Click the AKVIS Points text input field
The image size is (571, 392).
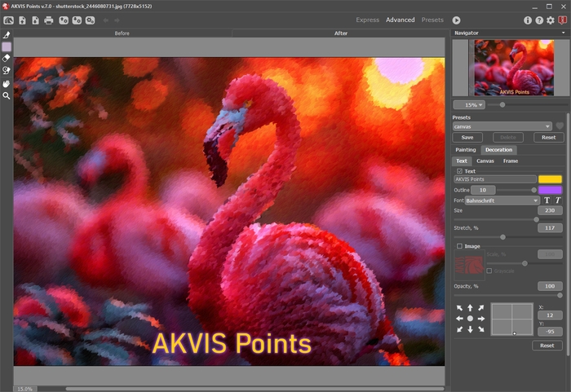pos(495,179)
